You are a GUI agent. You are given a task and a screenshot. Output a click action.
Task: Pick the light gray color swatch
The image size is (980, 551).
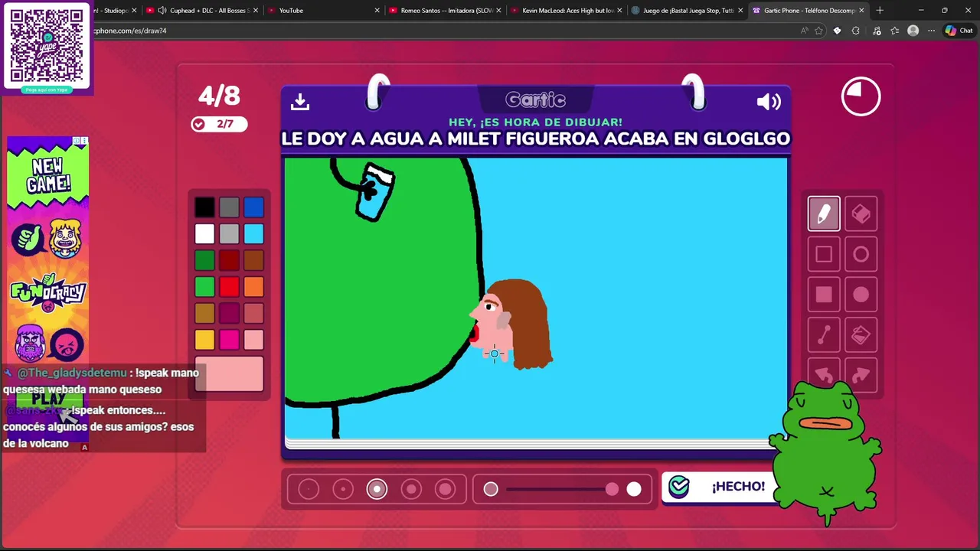point(229,233)
